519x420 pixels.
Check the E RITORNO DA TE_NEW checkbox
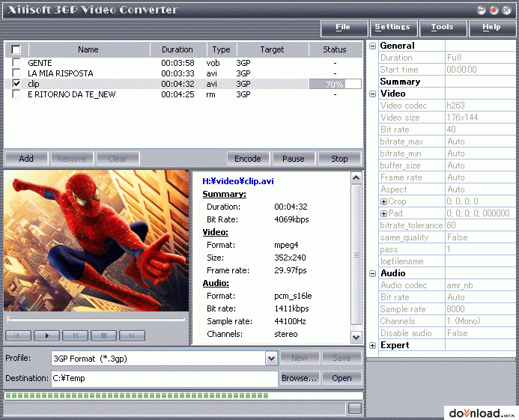point(16,94)
